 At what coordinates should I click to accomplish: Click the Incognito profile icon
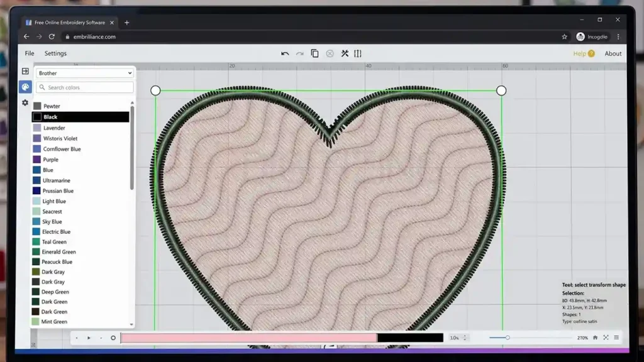[x=580, y=36]
